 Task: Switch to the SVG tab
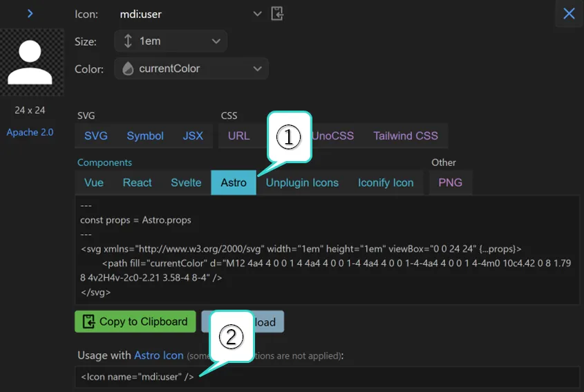click(96, 136)
